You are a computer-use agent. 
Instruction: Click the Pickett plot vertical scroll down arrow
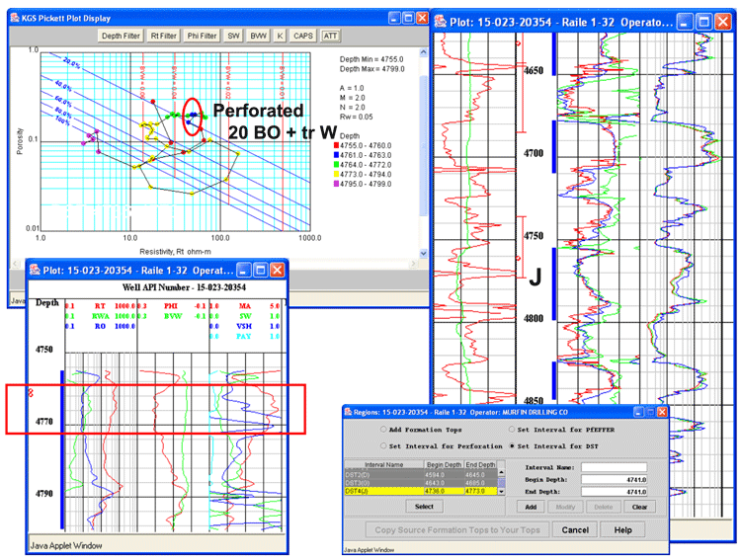[424, 253]
